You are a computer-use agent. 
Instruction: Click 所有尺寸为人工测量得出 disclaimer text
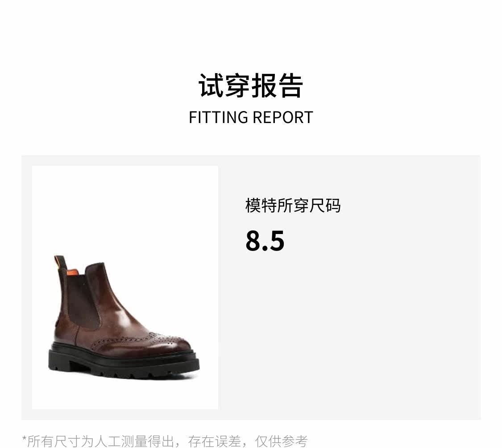[101, 441]
